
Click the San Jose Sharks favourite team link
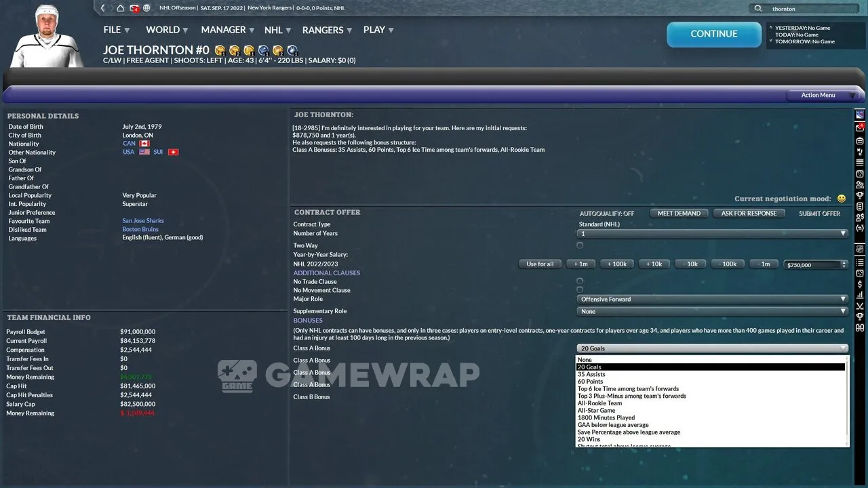point(143,221)
